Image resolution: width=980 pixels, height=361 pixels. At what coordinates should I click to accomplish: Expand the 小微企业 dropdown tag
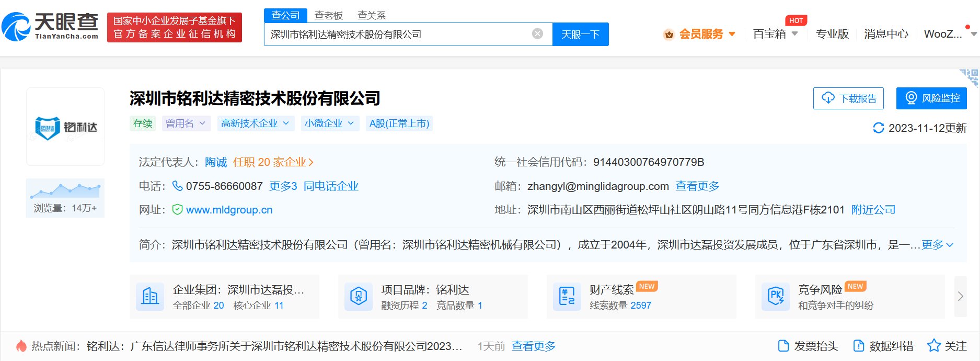click(x=330, y=123)
